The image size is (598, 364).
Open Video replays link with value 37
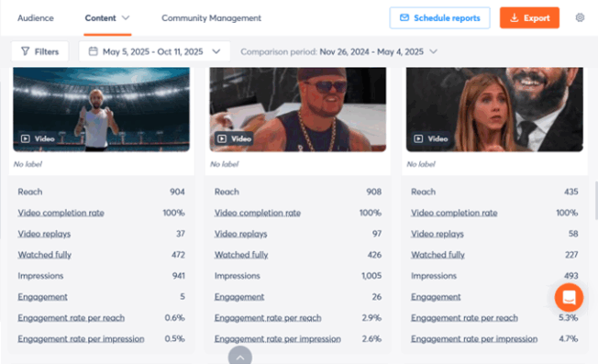pos(44,234)
